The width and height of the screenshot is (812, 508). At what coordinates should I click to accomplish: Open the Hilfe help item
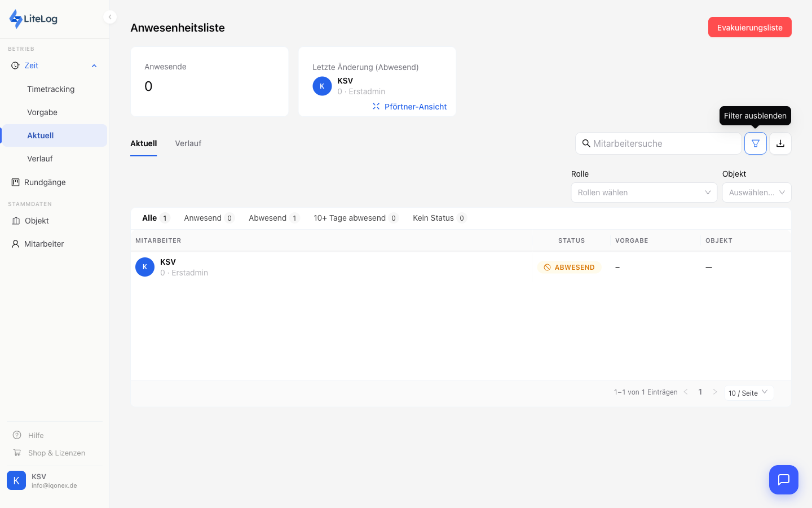[36, 435]
